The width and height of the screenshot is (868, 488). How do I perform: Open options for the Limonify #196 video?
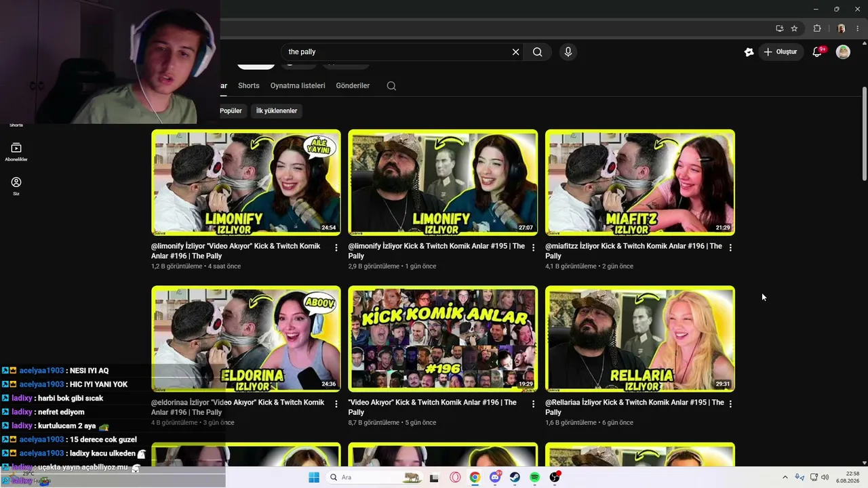[x=336, y=248]
